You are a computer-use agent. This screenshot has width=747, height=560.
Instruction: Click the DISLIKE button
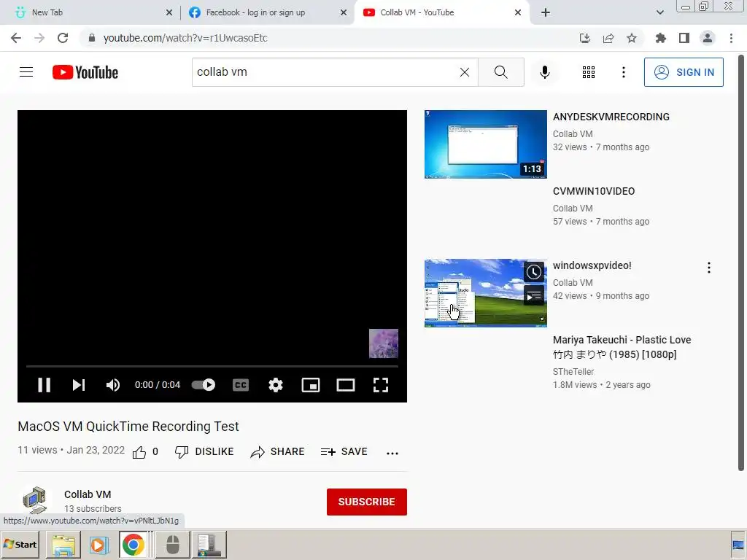[x=204, y=452]
